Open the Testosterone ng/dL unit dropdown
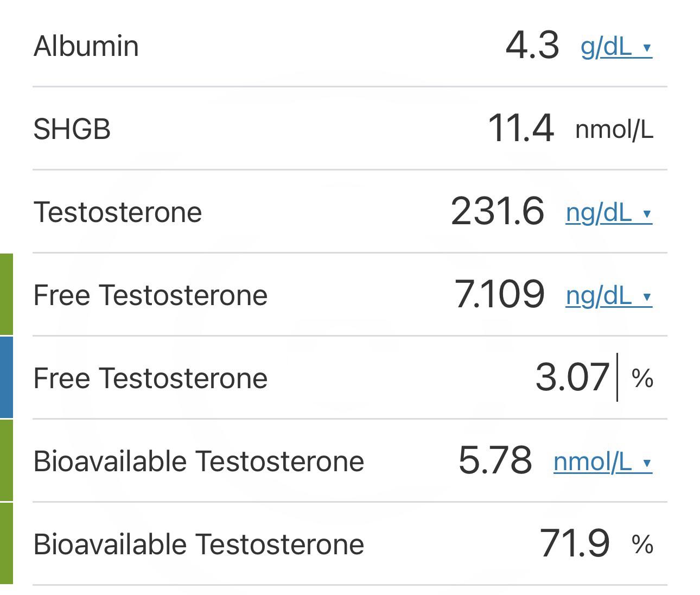 click(x=602, y=213)
